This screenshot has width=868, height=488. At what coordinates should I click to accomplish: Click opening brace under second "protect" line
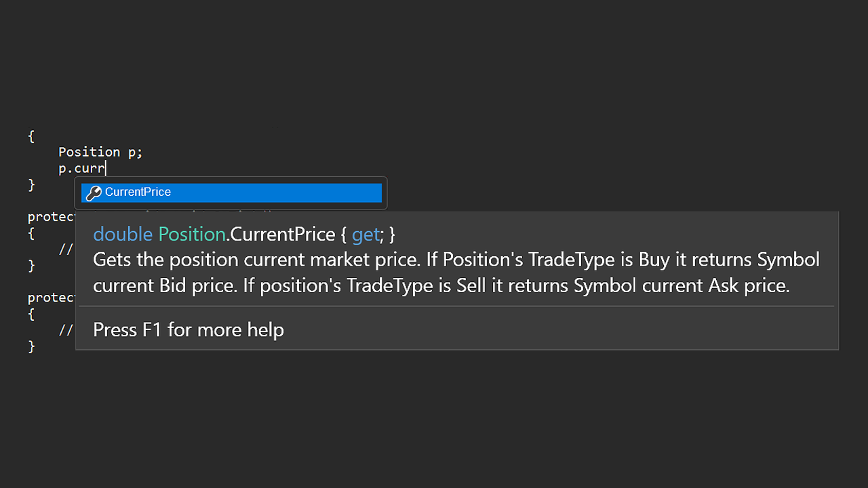(31, 314)
